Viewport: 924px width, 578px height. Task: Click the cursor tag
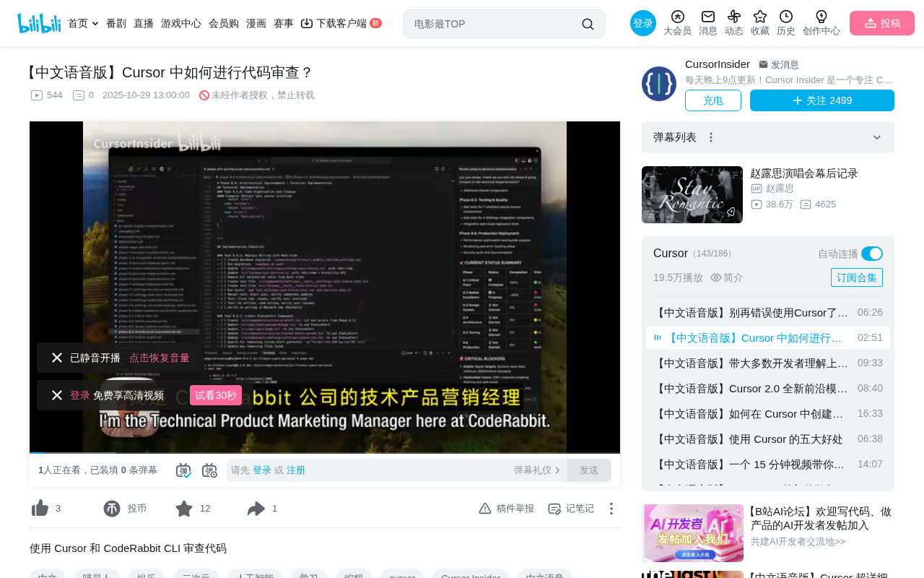coord(402,576)
